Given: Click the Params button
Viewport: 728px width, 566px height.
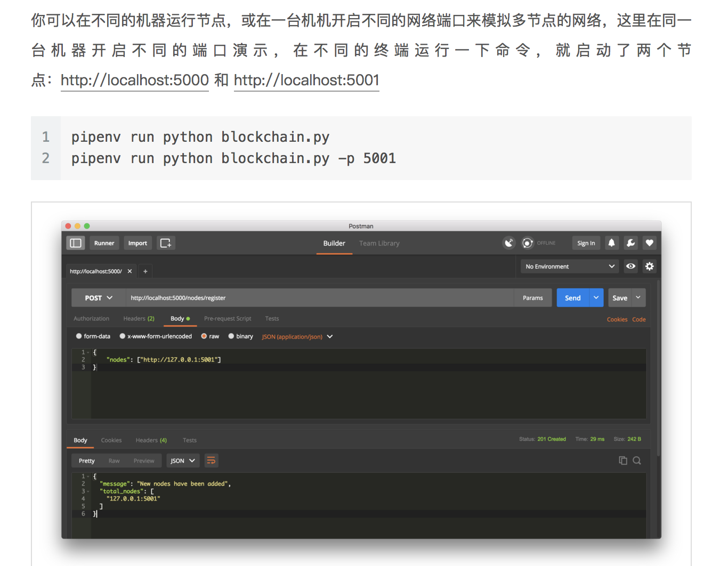Looking at the screenshot, I should pos(533,298).
